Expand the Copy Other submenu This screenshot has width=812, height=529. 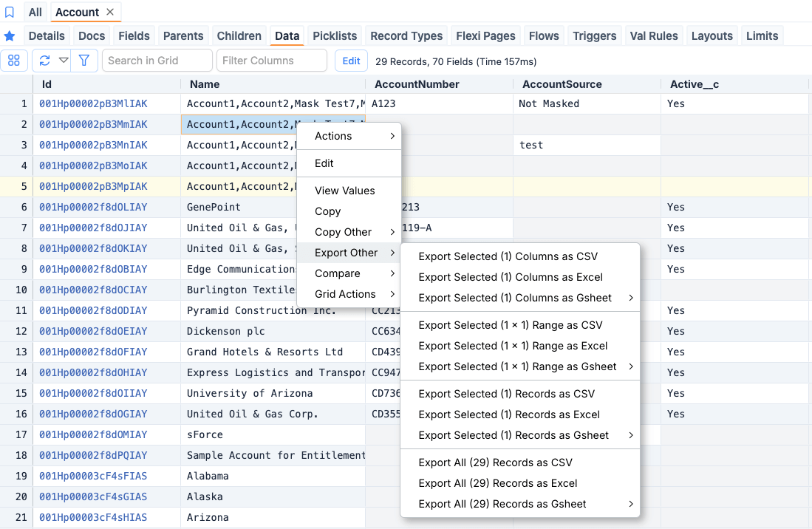(348, 232)
